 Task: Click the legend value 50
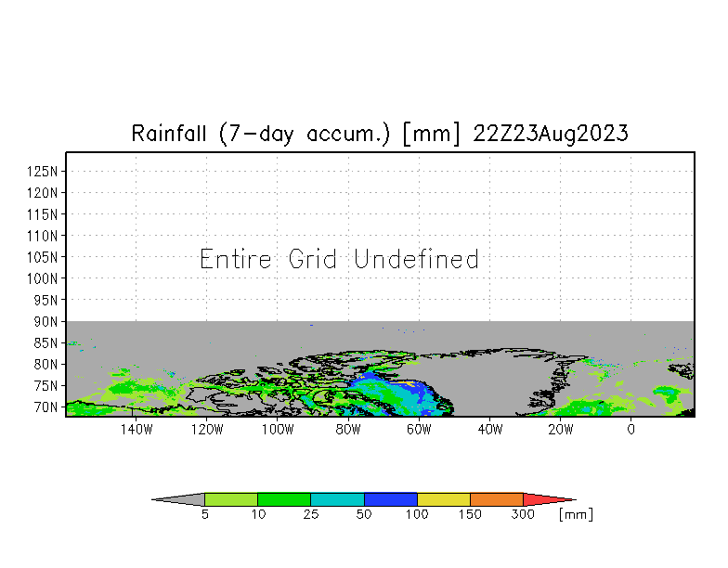click(x=364, y=514)
